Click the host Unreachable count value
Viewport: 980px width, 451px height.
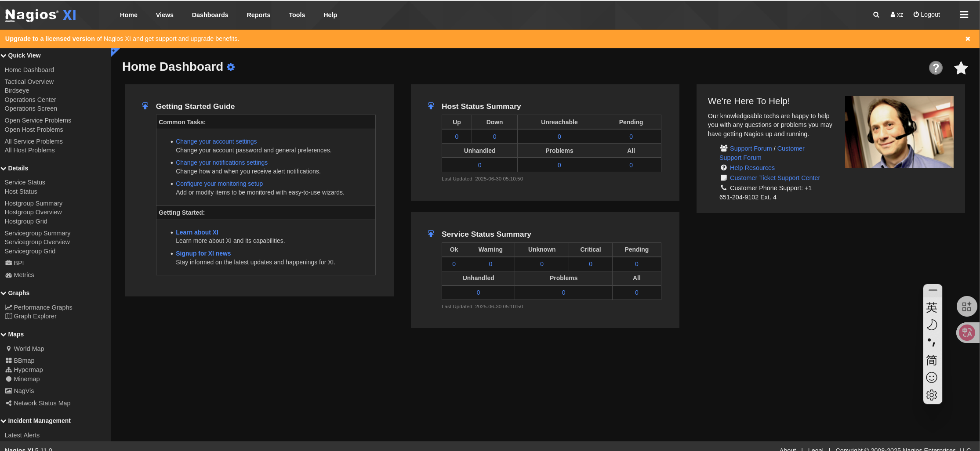point(559,137)
